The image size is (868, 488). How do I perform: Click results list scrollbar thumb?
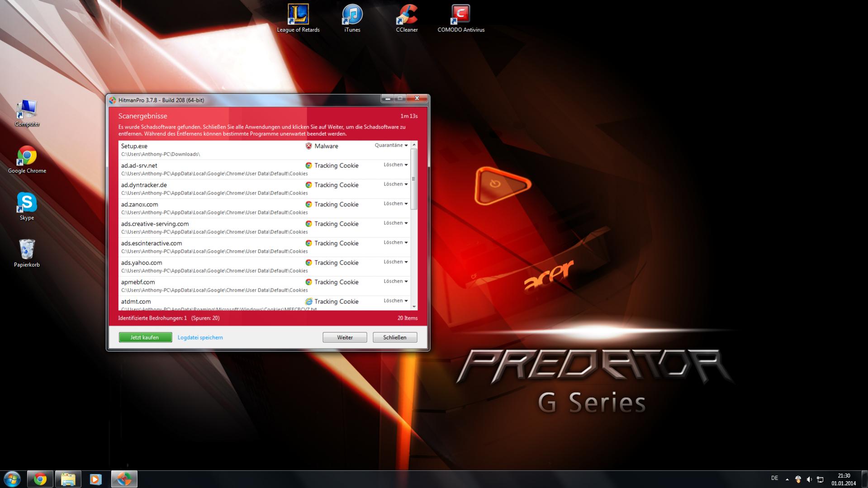coord(414,179)
